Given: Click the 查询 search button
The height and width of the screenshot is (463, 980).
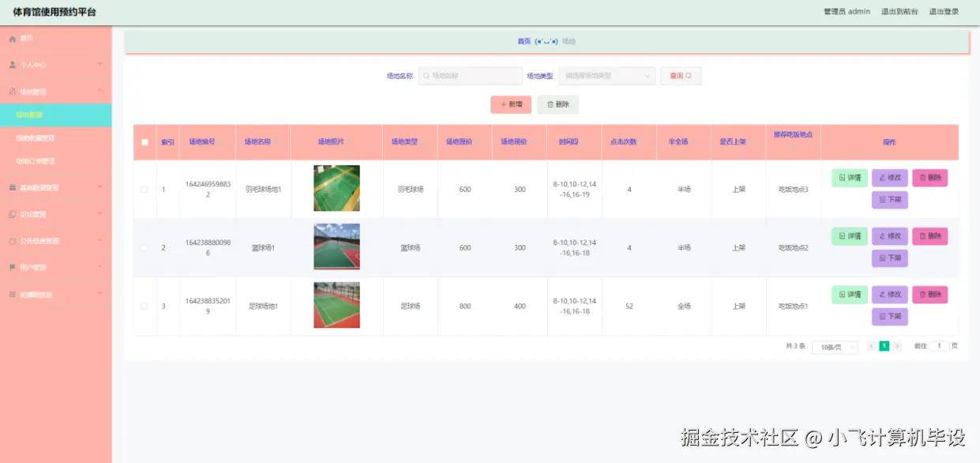Looking at the screenshot, I should pos(681,76).
